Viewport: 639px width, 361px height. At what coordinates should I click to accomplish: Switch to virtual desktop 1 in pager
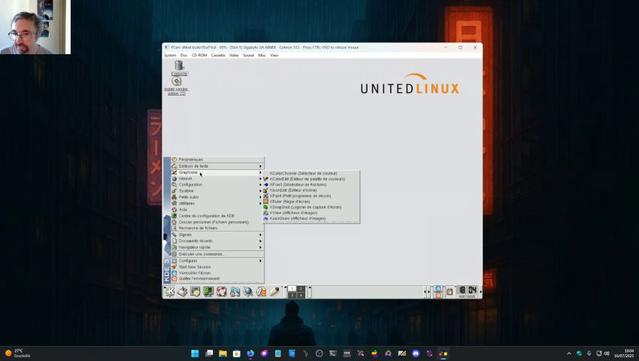coord(292,288)
